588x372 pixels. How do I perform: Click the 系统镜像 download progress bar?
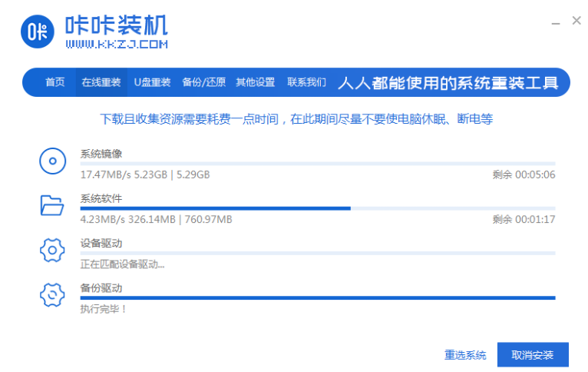pos(317,164)
